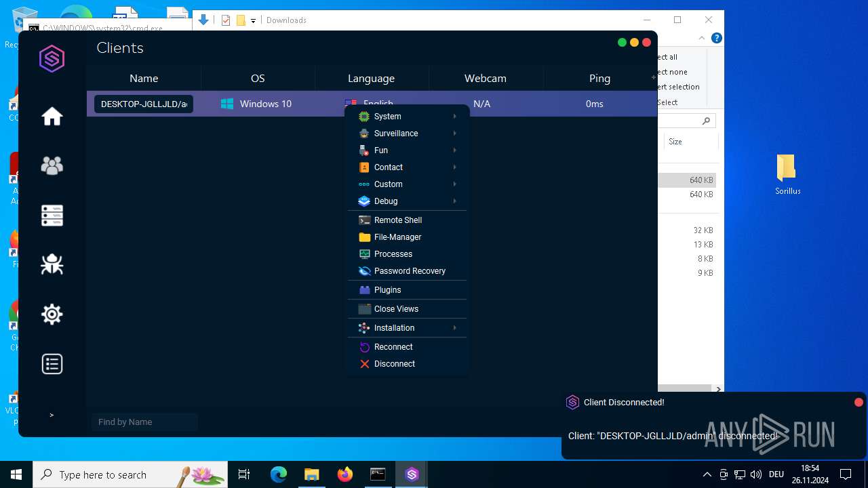
Task: Sort clients by OS column header
Action: point(258,79)
